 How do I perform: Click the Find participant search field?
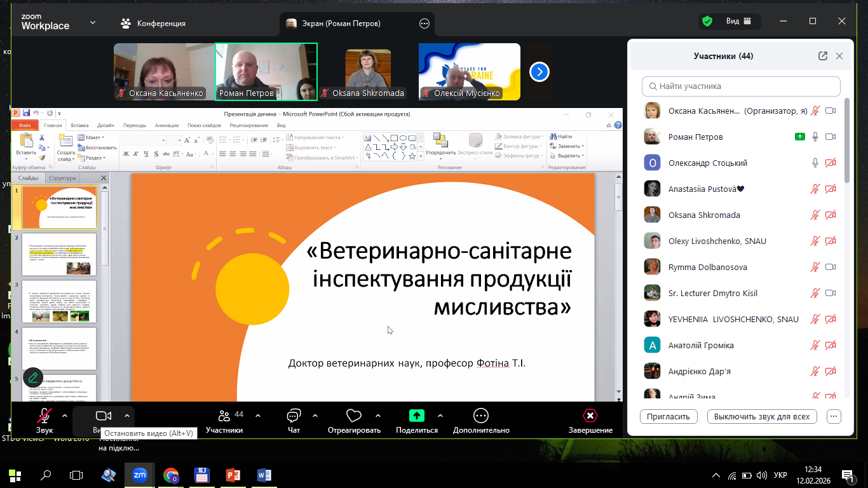[x=741, y=86]
